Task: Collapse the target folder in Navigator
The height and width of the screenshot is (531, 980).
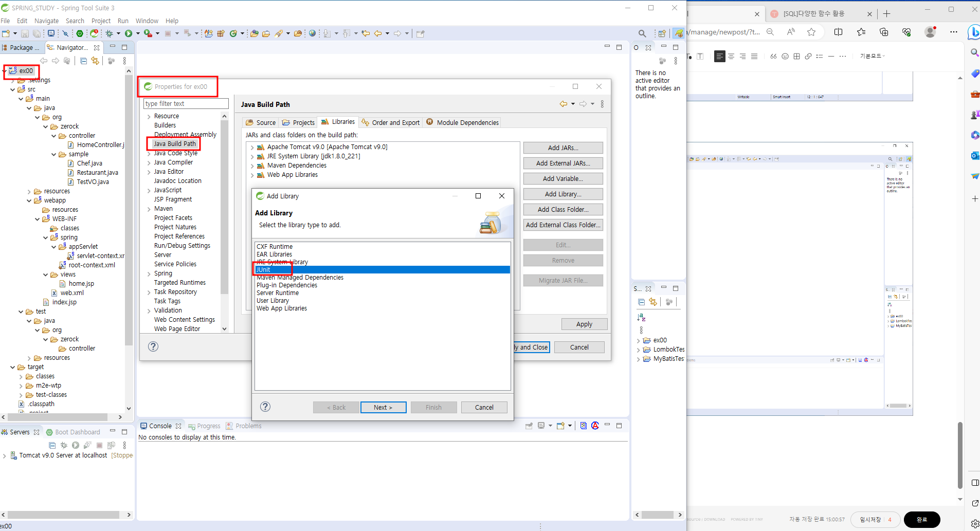Action: click(x=13, y=367)
